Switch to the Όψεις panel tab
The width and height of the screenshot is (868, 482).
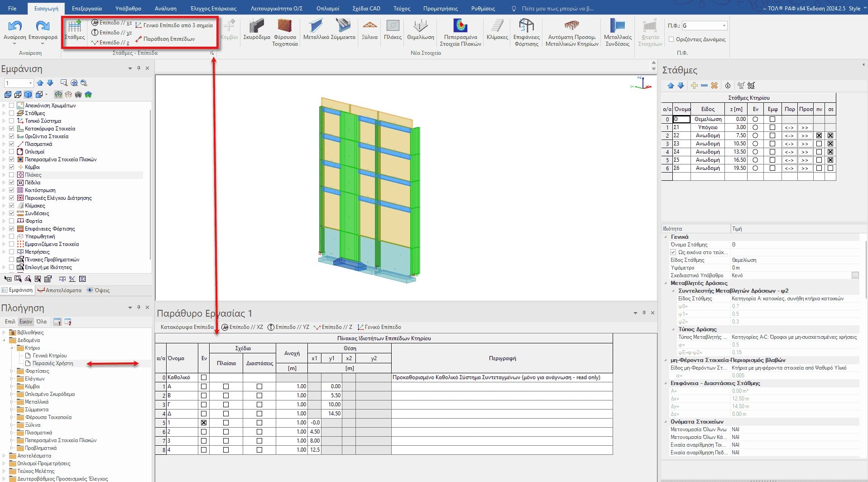98,290
